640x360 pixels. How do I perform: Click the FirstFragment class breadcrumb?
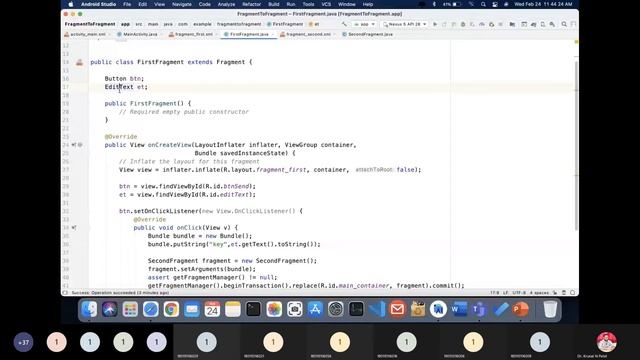point(285,24)
